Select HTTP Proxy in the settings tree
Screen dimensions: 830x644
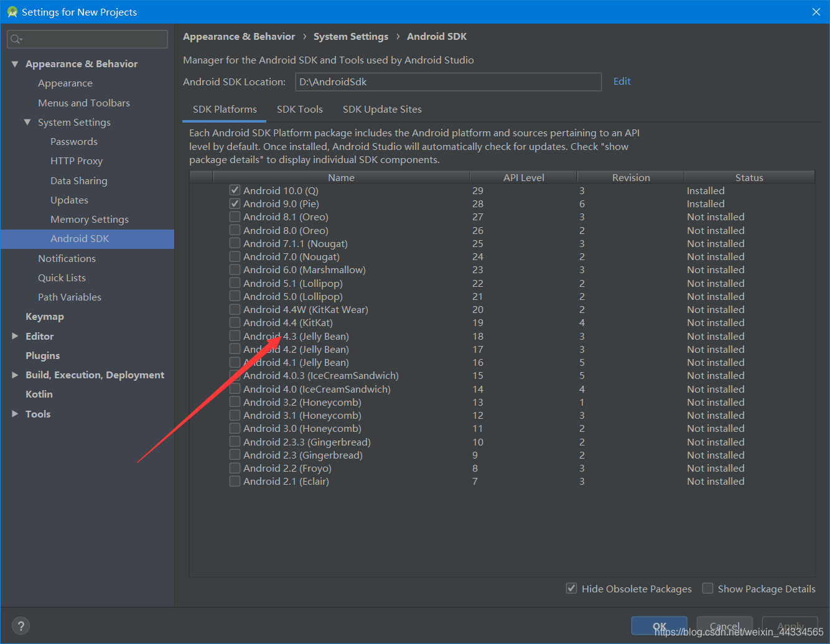pyautogui.click(x=77, y=161)
